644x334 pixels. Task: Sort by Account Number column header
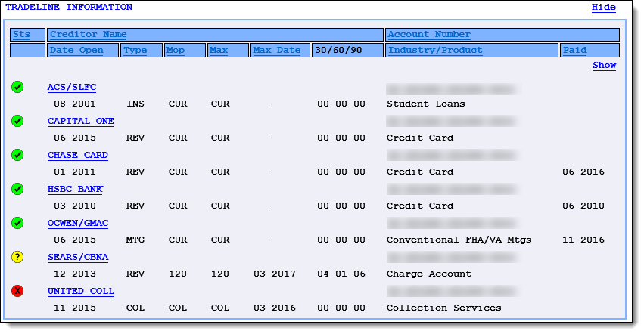click(429, 35)
